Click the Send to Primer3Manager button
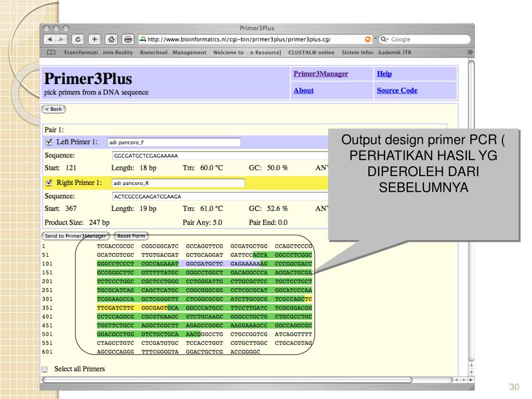The image size is (532, 399). coord(75,236)
